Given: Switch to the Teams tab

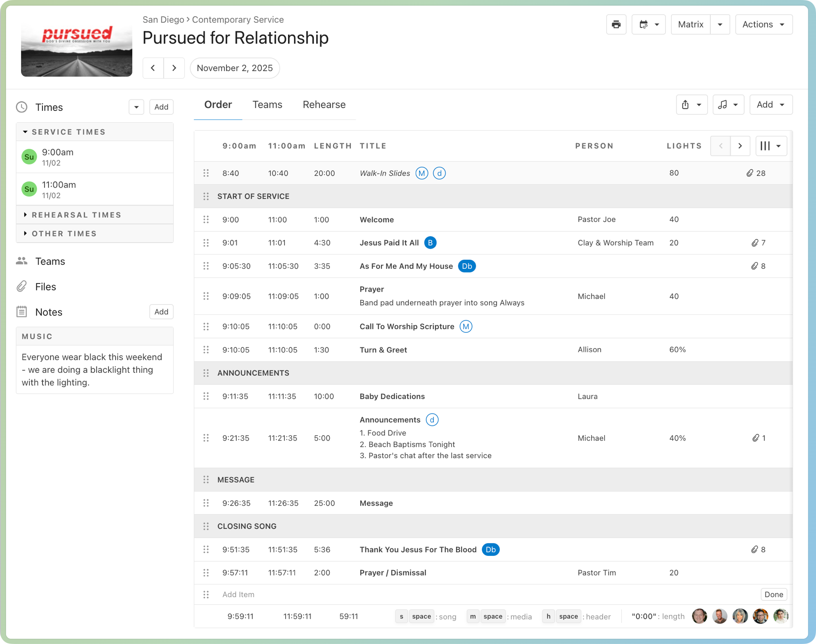Looking at the screenshot, I should [267, 105].
